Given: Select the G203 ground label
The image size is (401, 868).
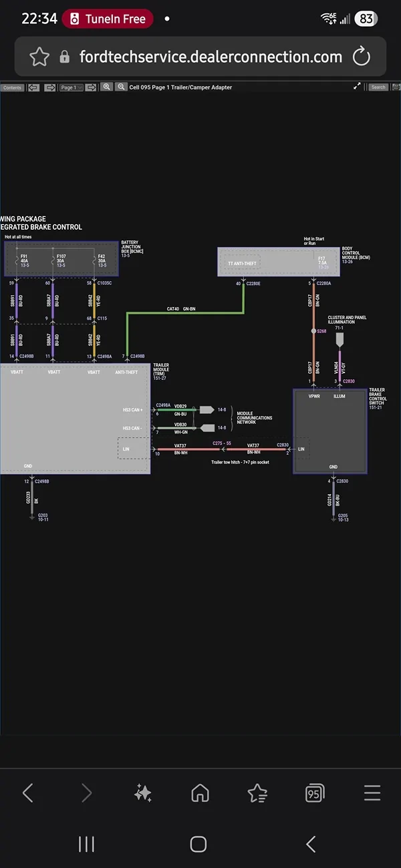Looking at the screenshot, I should click(x=43, y=515).
